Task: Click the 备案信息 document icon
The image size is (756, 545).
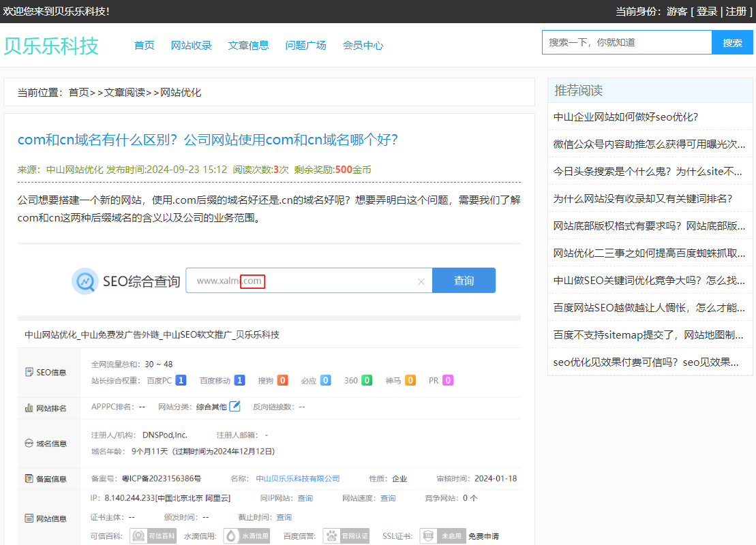Action: (x=29, y=478)
